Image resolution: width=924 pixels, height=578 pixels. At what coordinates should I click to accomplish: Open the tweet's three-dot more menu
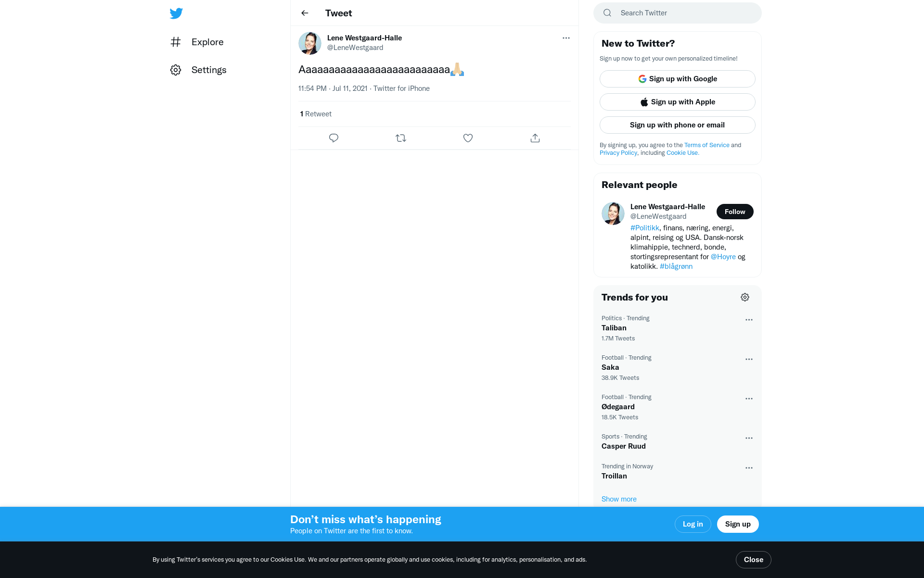pos(566,38)
